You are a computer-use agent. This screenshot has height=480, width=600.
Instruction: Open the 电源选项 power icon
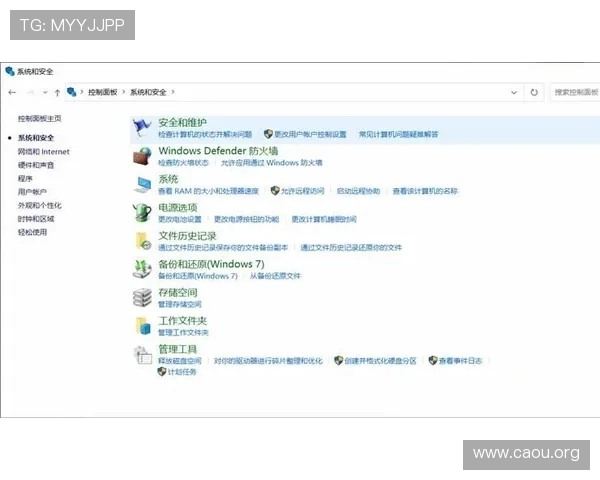click(142, 212)
